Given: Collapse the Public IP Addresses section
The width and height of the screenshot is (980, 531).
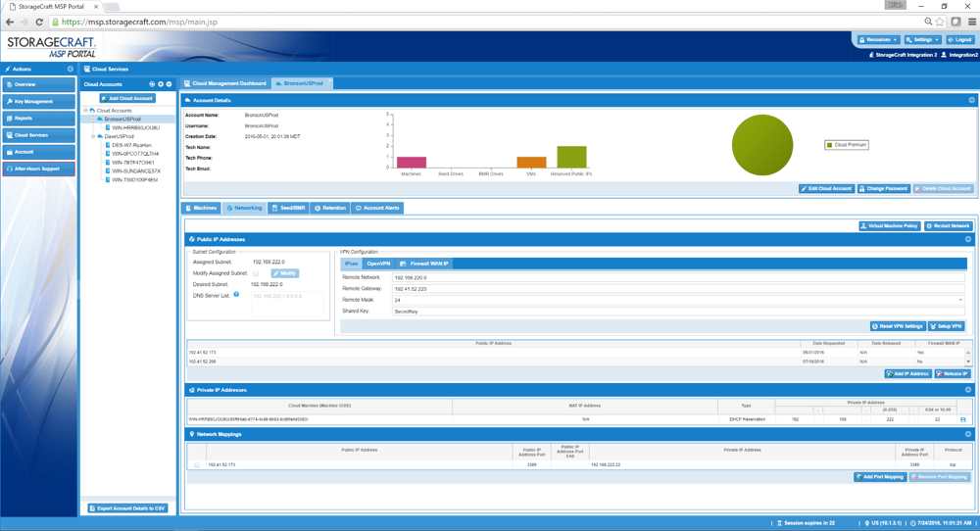Looking at the screenshot, I should (968, 239).
